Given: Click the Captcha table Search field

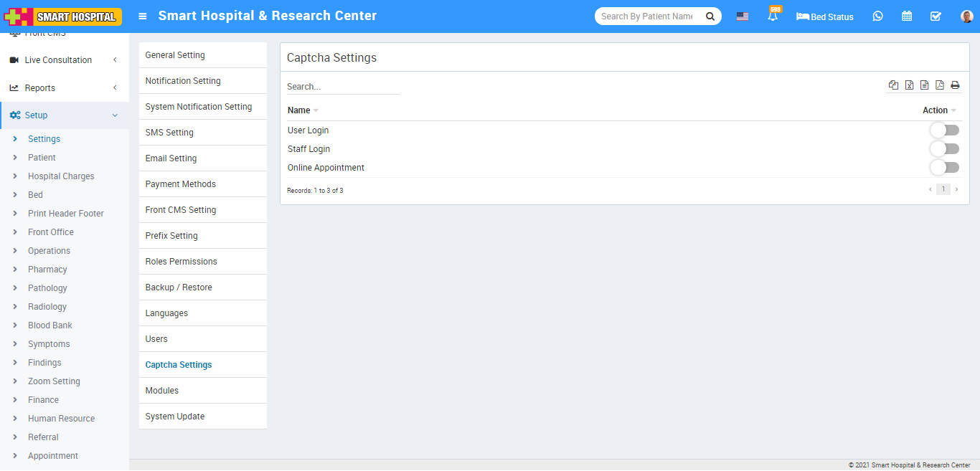Looking at the screenshot, I should pos(343,87).
